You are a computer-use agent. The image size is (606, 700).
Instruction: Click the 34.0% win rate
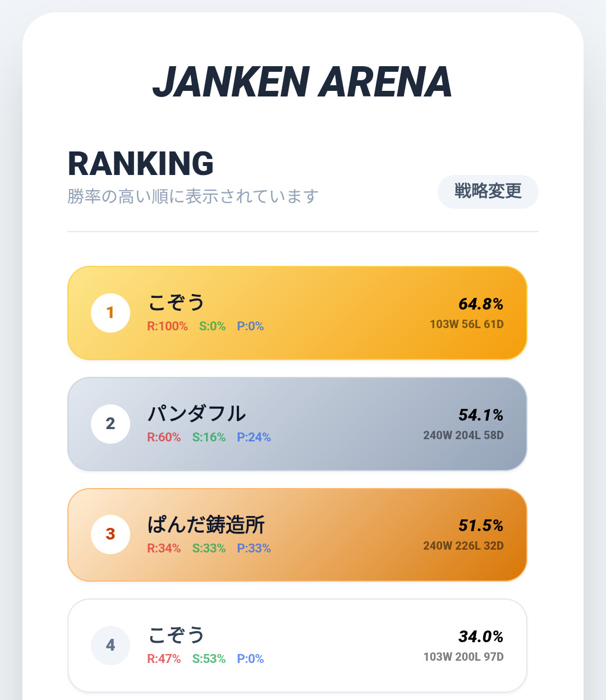pos(480,637)
